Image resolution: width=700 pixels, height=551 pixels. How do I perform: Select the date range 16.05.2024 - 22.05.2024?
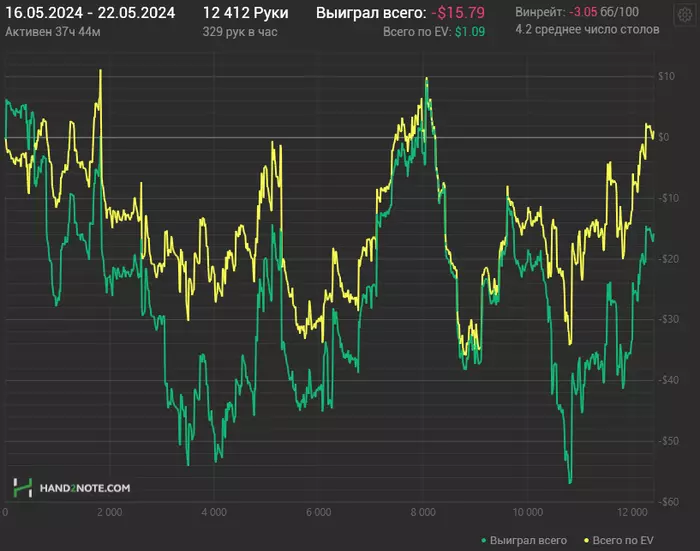90,13
